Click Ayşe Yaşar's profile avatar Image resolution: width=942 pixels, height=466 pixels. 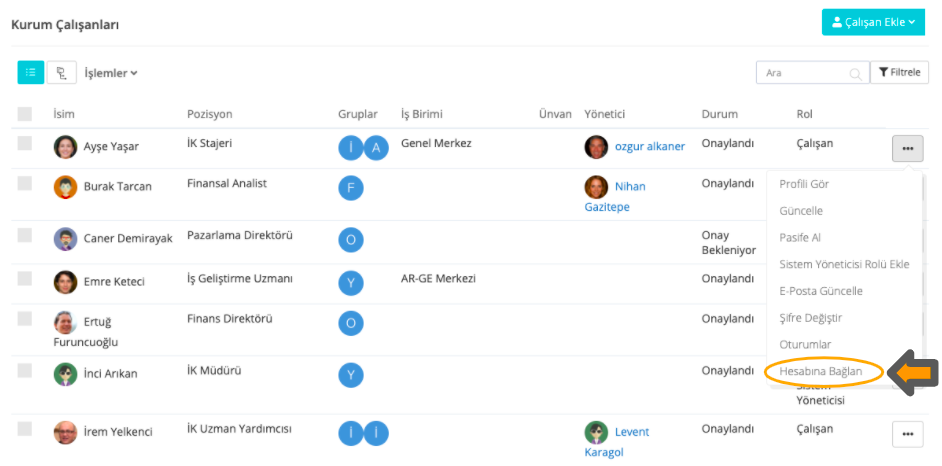pos(65,147)
